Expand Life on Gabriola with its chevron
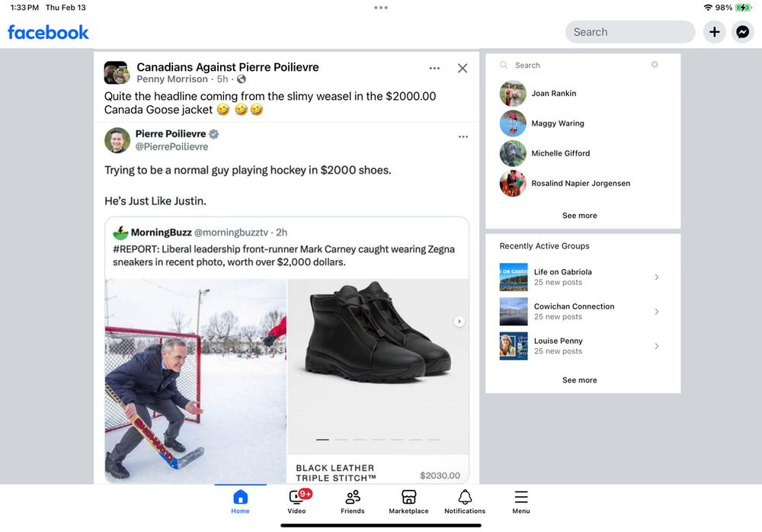This screenshot has width=762, height=532. pos(656,277)
